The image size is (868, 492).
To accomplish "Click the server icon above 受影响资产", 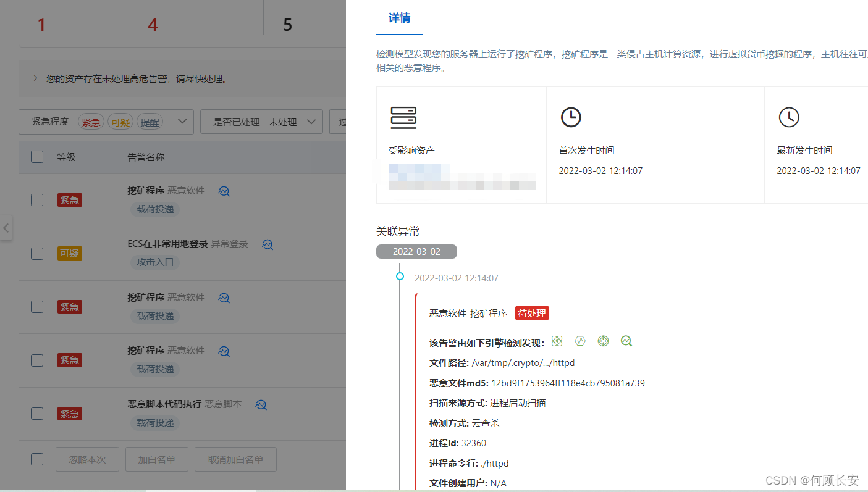I will 403,119.
